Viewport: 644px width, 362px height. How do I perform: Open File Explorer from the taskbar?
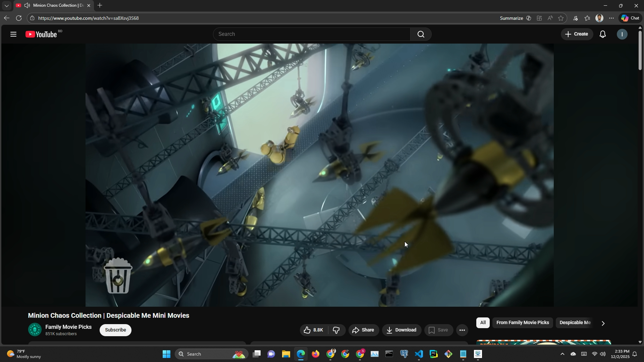coord(286,354)
